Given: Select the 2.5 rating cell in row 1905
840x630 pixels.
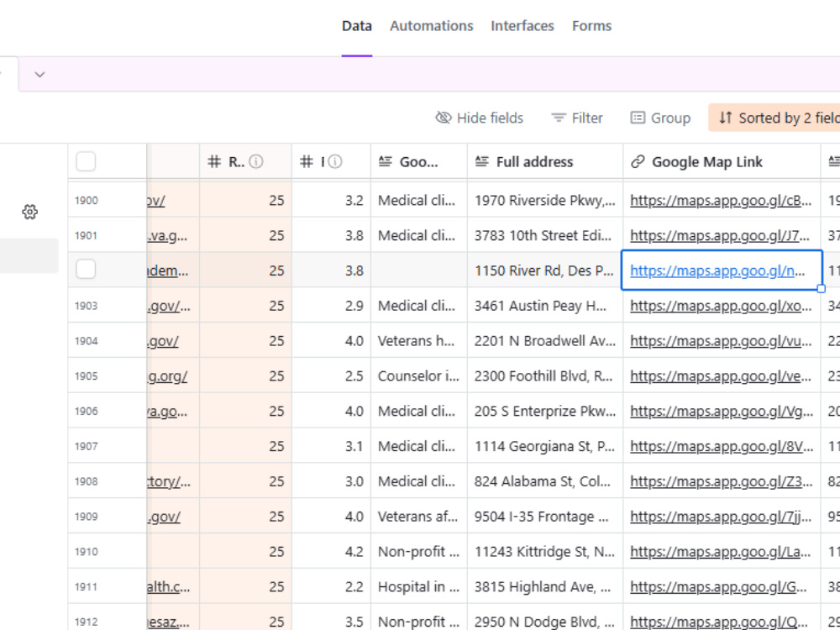Looking at the screenshot, I should click(331, 376).
